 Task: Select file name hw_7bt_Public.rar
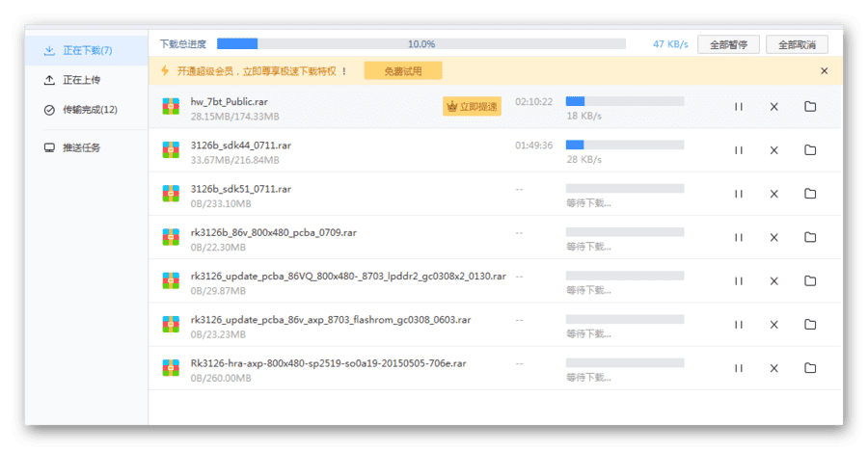click(230, 102)
